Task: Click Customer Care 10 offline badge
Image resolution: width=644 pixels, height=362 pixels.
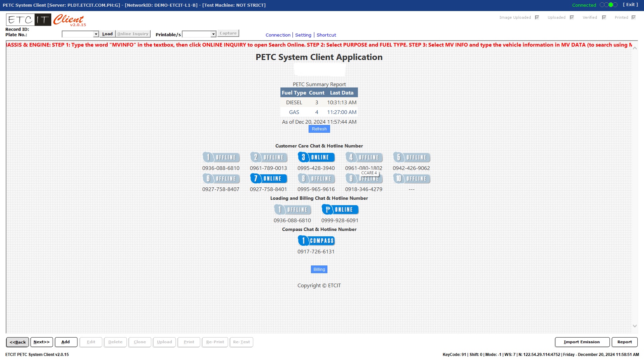Action: [411, 179]
